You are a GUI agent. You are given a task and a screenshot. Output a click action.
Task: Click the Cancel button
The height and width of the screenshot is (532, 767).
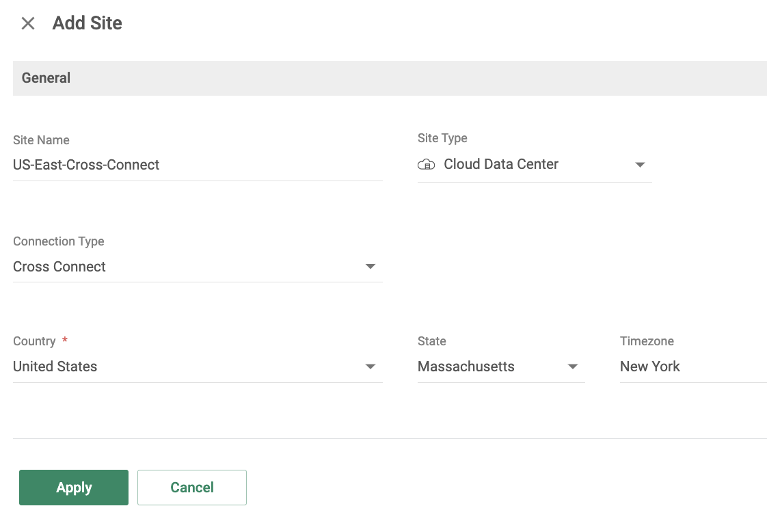coord(191,488)
